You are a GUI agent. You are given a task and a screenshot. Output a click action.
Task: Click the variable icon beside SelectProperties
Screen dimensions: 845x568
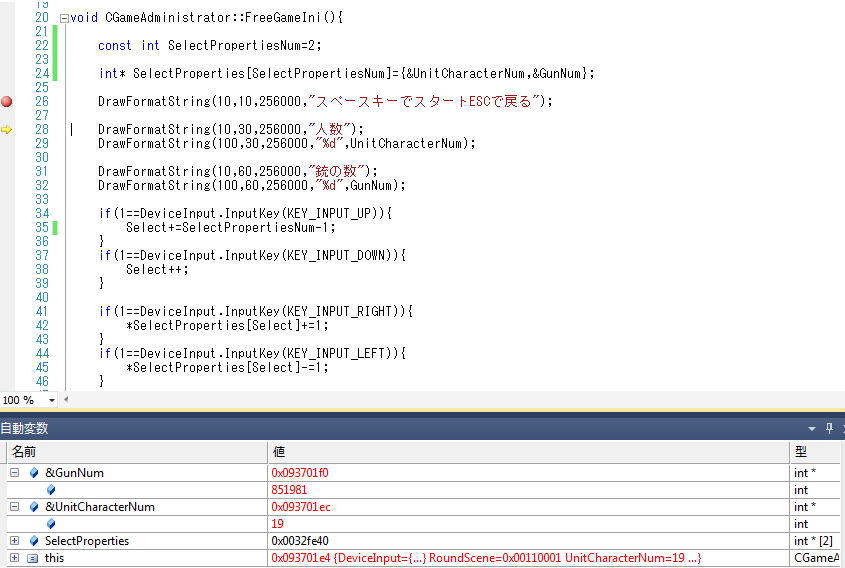[x=34, y=541]
